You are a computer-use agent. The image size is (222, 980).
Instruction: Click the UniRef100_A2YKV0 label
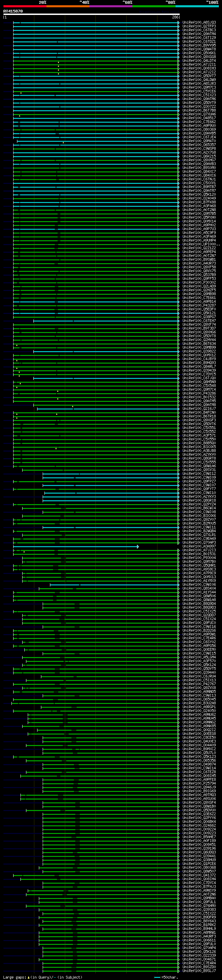tap(199, 455)
